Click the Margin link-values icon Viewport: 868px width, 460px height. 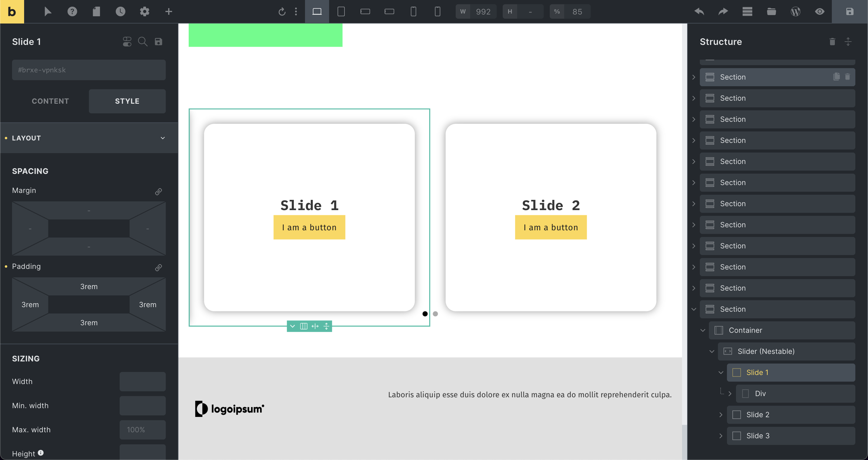pos(158,191)
